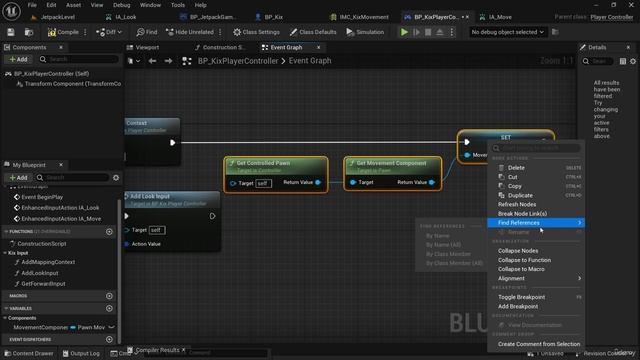
Task: Add a new variable with plus icon
Action: click(109, 308)
